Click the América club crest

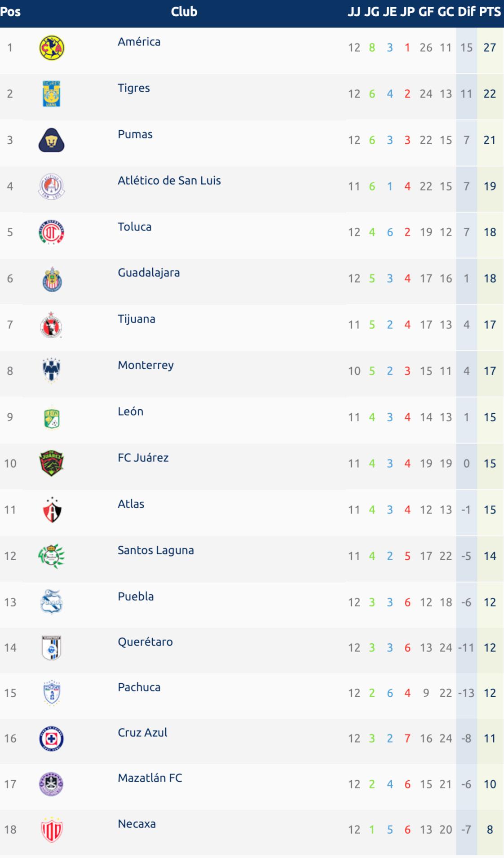click(x=52, y=48)
